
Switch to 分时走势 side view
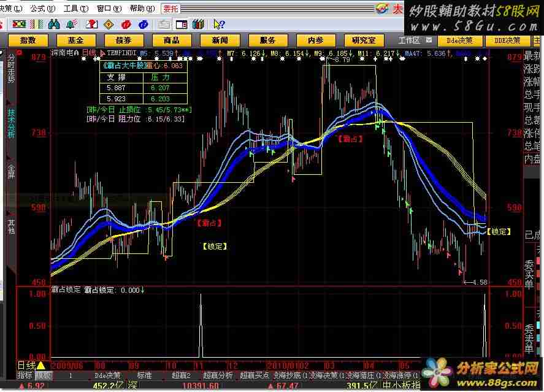coord(10,69)
